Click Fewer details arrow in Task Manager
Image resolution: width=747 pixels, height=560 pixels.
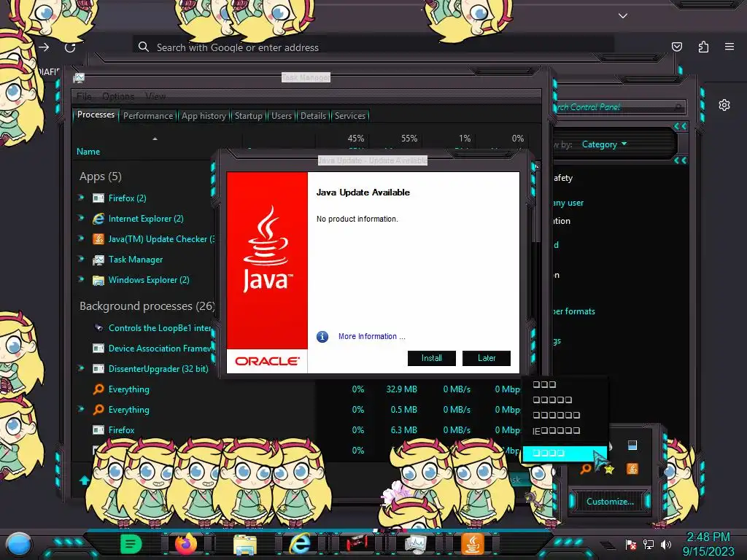coord(85,480)
